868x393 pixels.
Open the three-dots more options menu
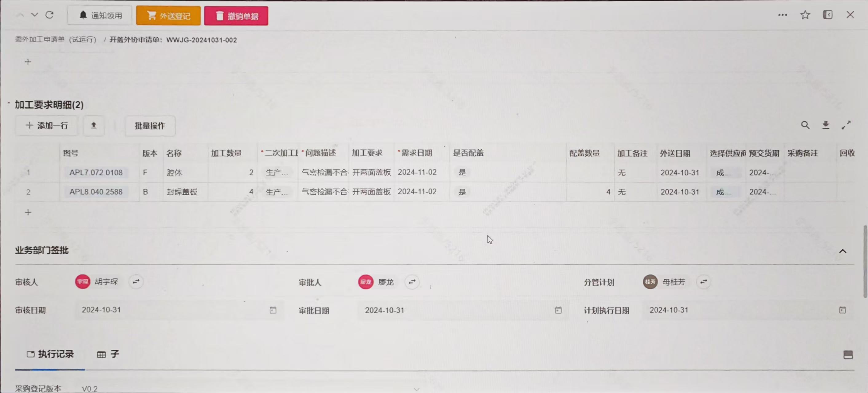point(782,15)
